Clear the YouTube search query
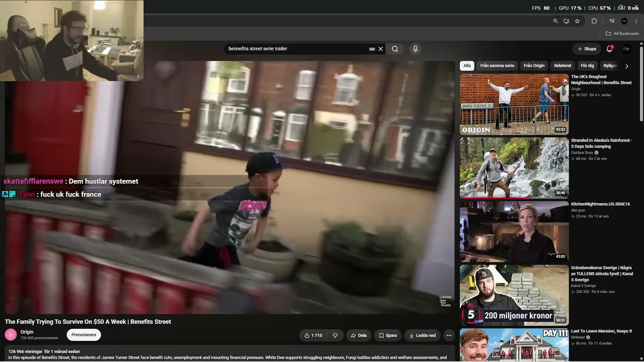 (x=381, y=49)
